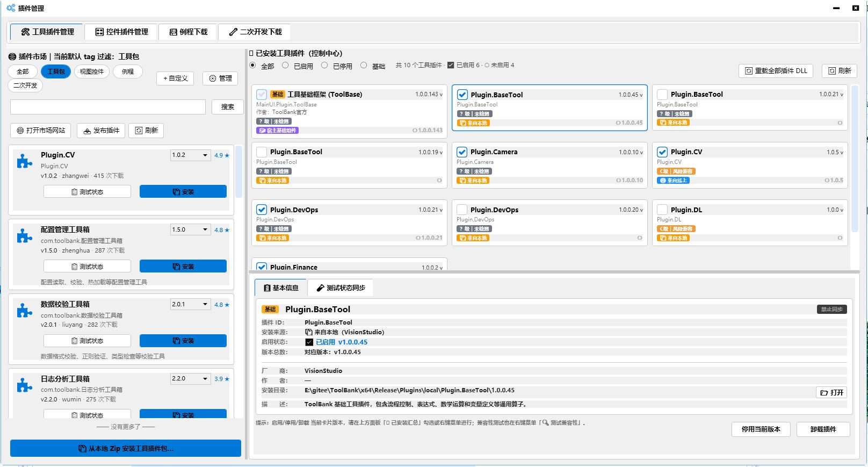The height and width of the screenshot is (467, 868).
Task: Click the 4.8 star rating of 数据校验工具箱
Action: [x=222, y=305]
